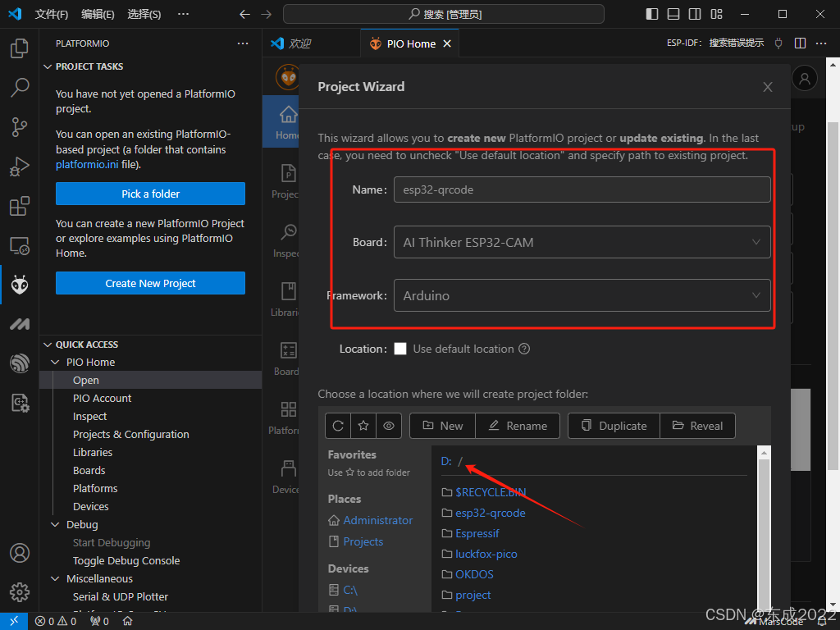Click the Name field containing esp32-qrcode

(582, 189)
